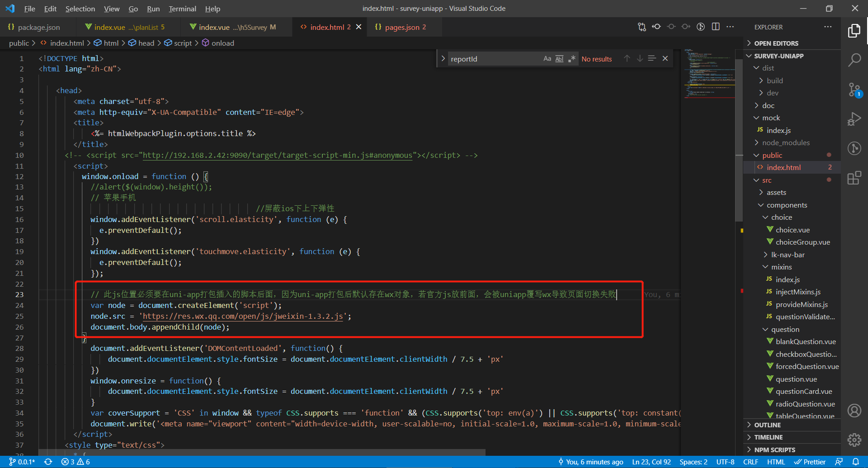The width and height of the screenshot is (868, 468).
Task: Open the Manage gear settings menu
Action: click(854, 440)
